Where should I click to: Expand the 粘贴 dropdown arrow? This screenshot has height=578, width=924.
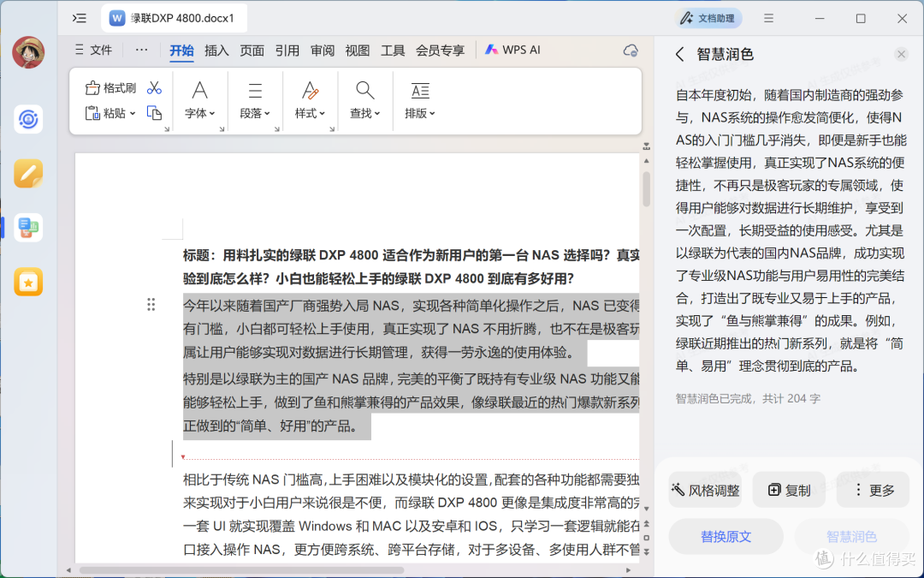click(x=133, y=113)
